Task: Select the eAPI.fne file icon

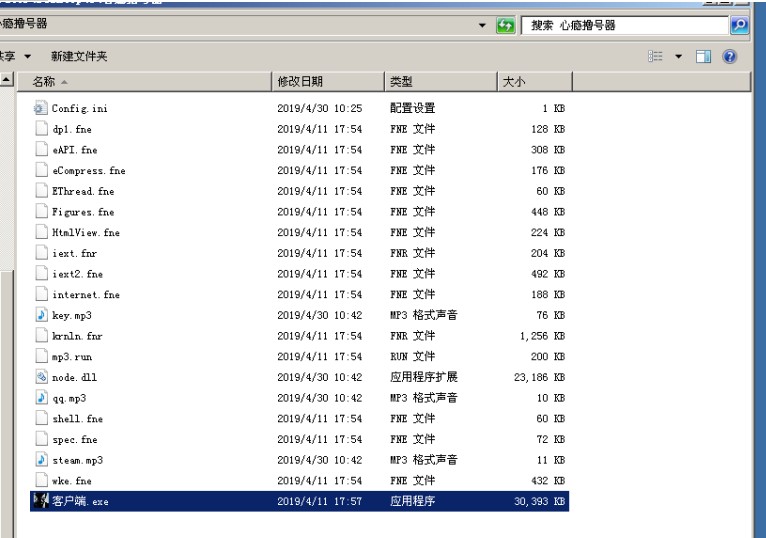Action: coord(42,150)
